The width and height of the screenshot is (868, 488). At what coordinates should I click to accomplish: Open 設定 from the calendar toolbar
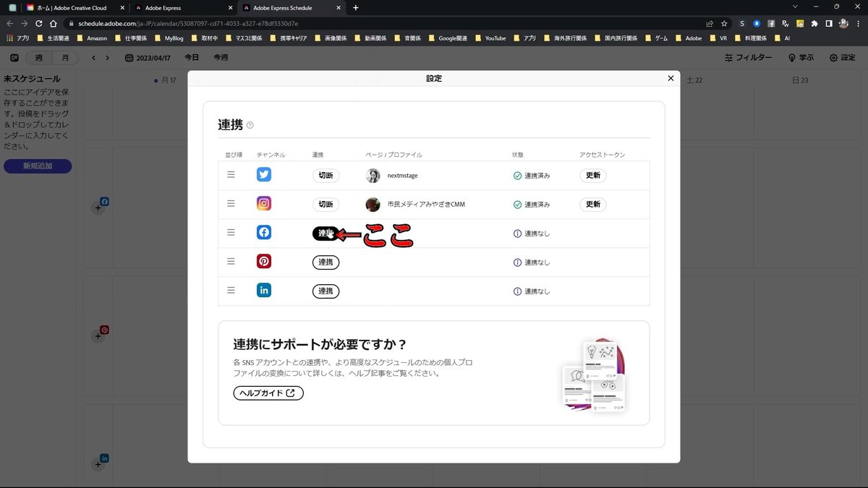(x=842, y=58)
